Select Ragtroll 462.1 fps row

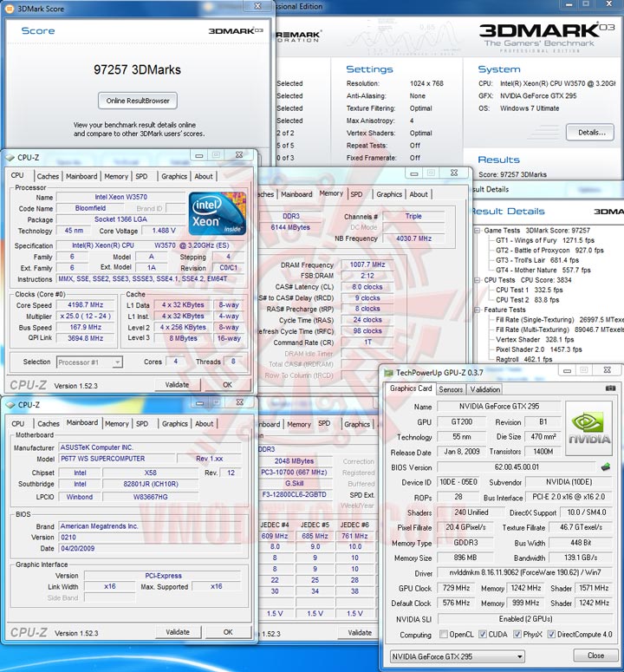coord(523,359)
